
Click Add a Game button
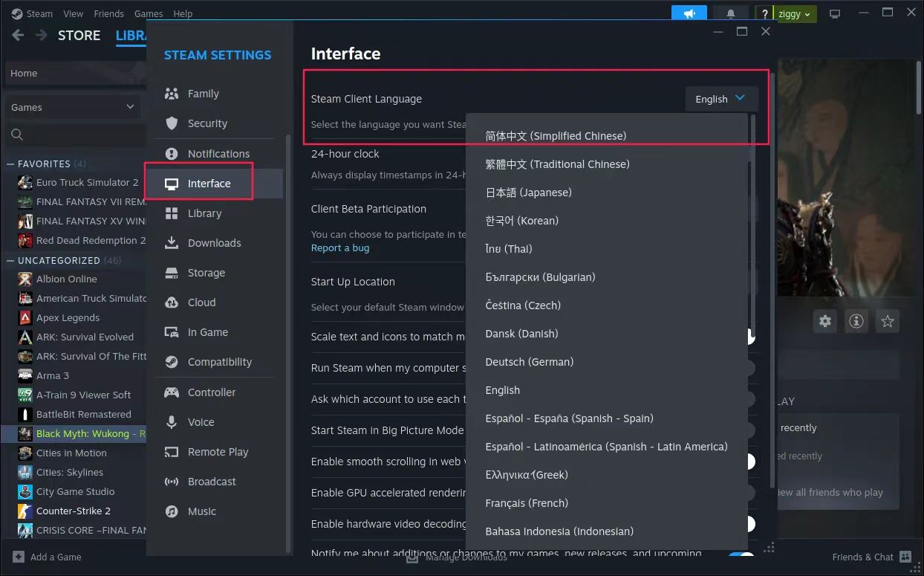[47, 557]
